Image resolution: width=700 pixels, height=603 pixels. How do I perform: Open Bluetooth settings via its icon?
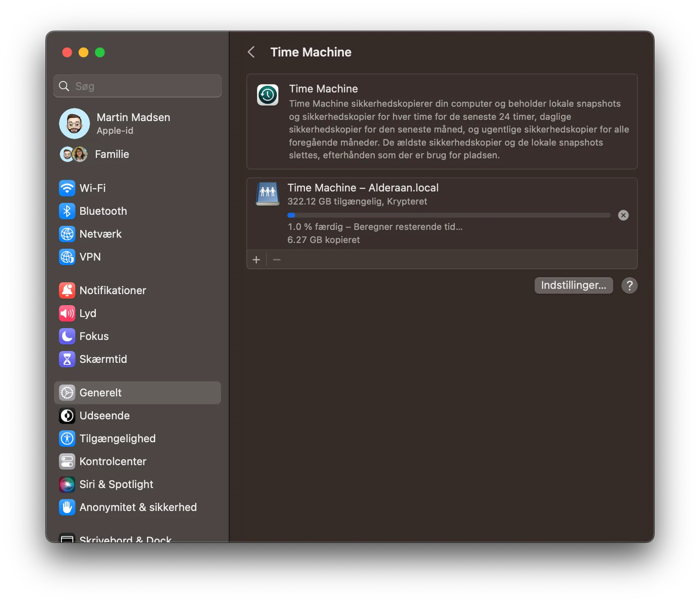[x=68, y=211]
